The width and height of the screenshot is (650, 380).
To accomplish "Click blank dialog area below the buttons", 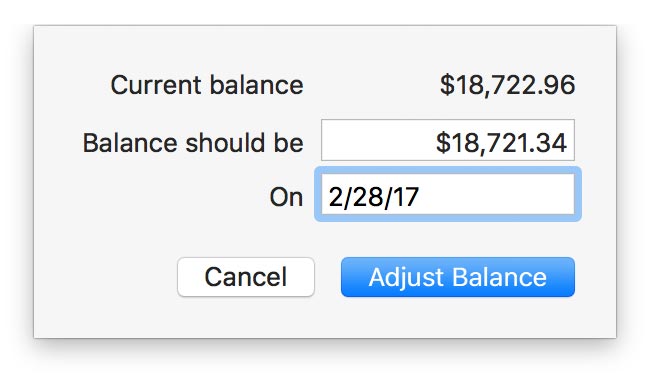I will pyautogui.click(x=325, y=318).
